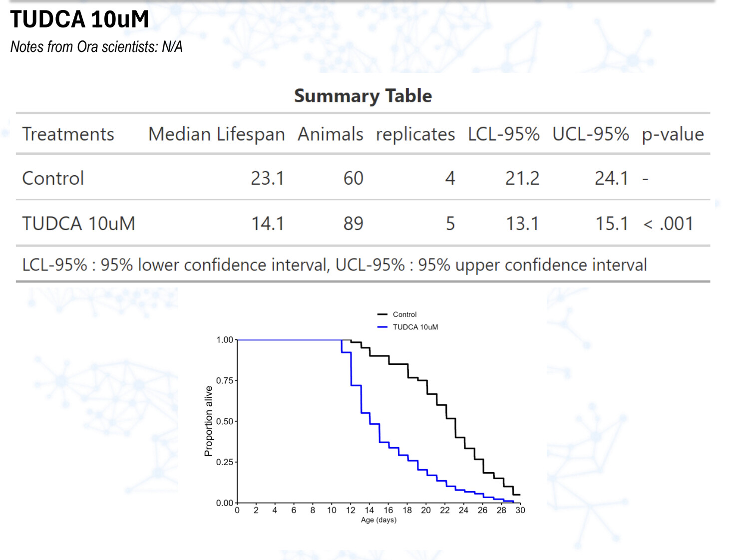The image size is (734, 560).
Task: Click the confidence interval footnote text
Action: coord(335,265)
